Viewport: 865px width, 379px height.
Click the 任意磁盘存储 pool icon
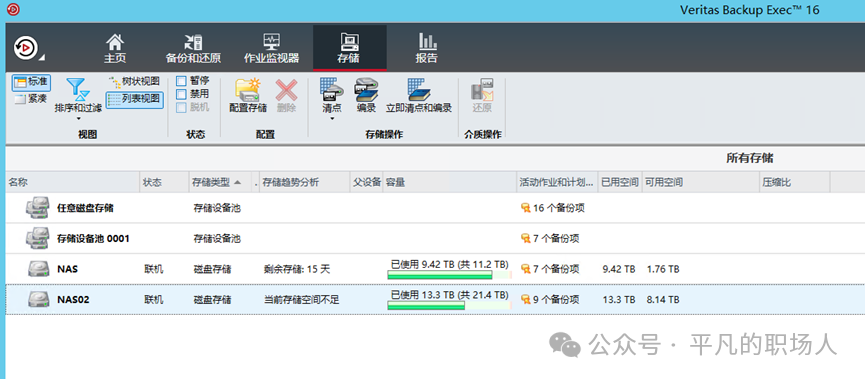(x=38, y=208)
